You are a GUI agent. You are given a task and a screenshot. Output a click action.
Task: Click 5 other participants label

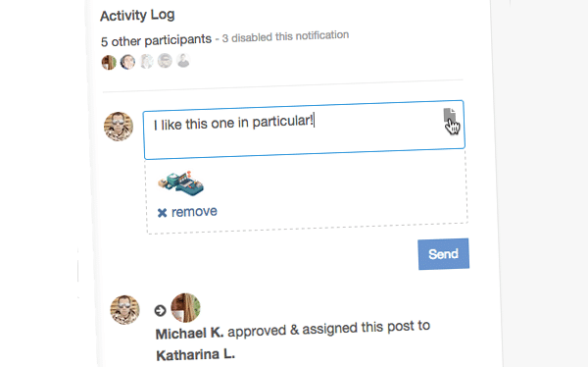click(156, 40)
